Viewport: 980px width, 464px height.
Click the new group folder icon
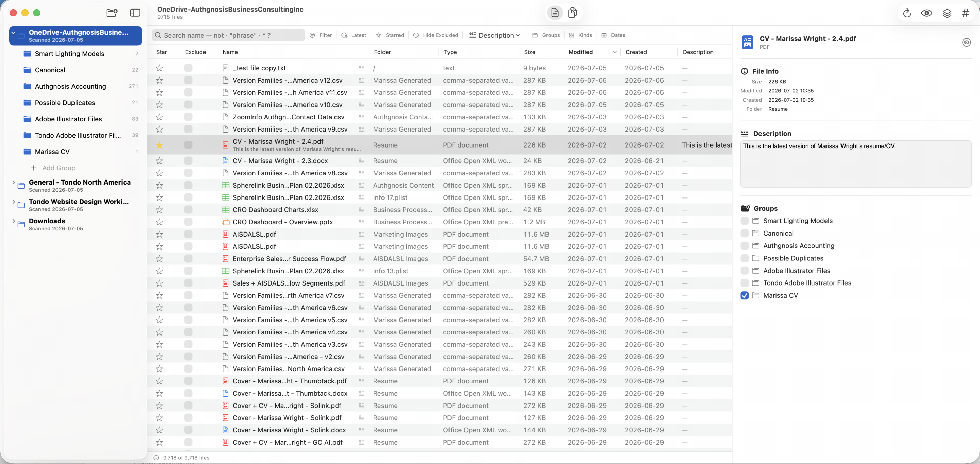(x=112, y=13)
